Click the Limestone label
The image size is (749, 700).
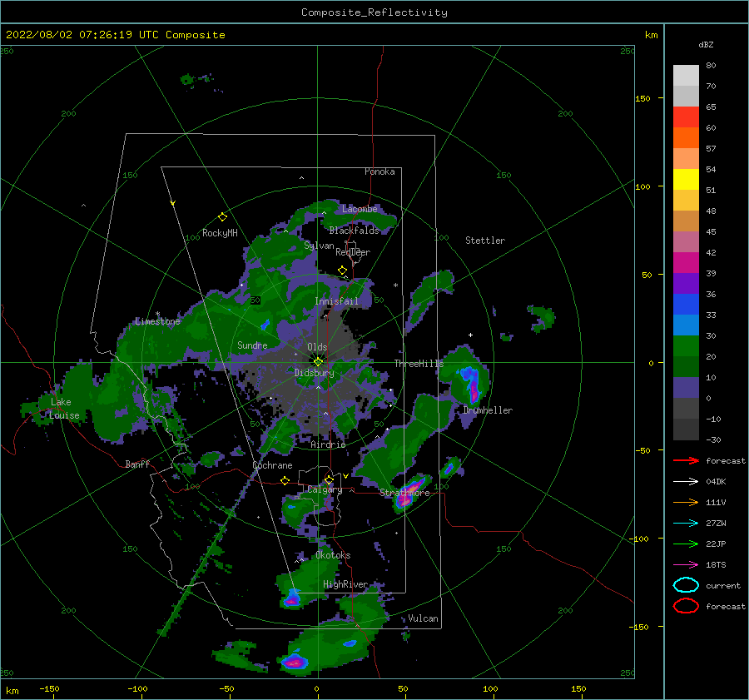[157, 321]
